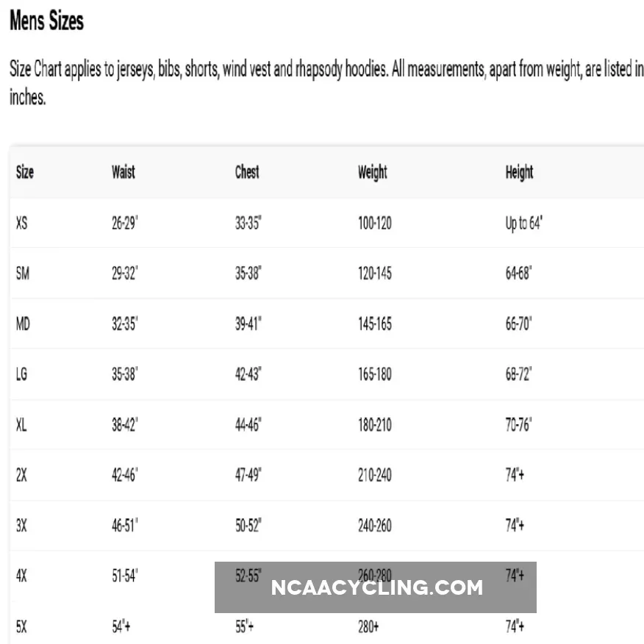Select the 2X size row label

(22, 475)
